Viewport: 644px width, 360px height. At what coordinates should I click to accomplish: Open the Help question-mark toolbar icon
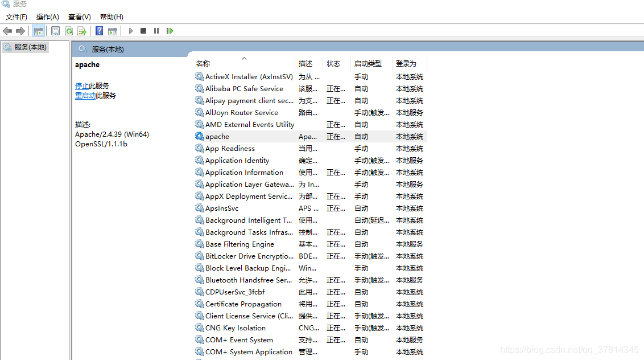point(100,31)
